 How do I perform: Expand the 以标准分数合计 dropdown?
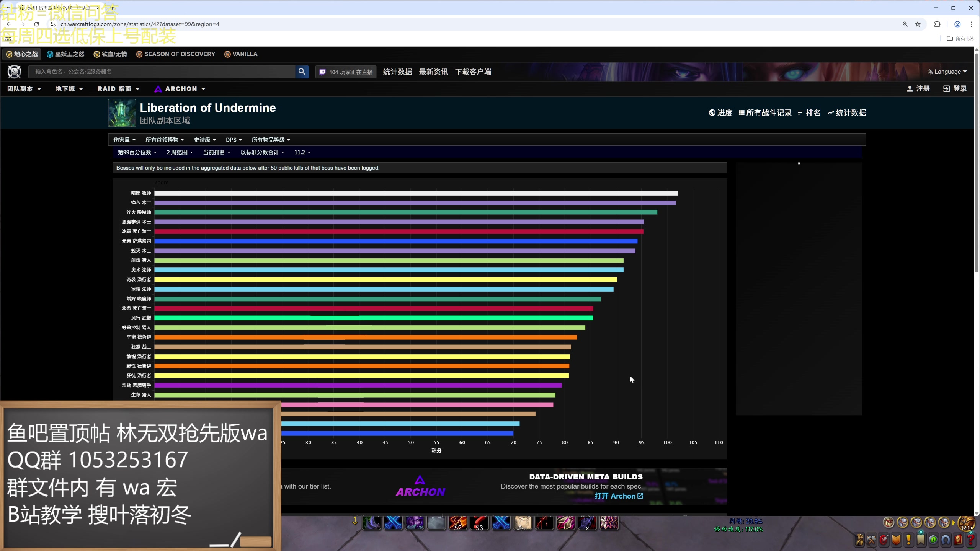point(262,152)
